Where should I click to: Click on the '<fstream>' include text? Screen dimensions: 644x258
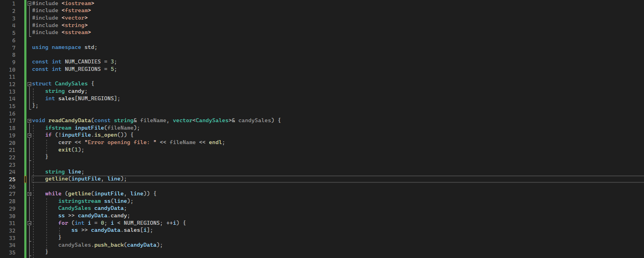point(76,11)
